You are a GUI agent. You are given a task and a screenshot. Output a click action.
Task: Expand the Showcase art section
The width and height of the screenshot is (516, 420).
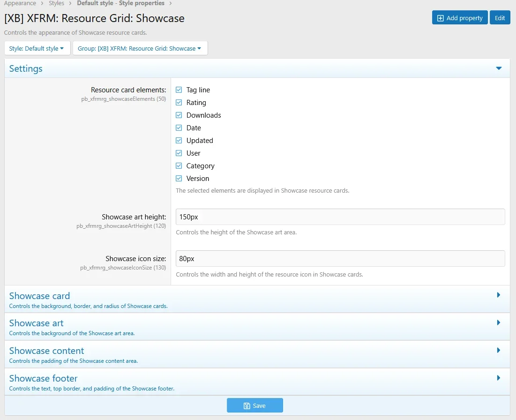pyautogui.click(x=499, y=322)
